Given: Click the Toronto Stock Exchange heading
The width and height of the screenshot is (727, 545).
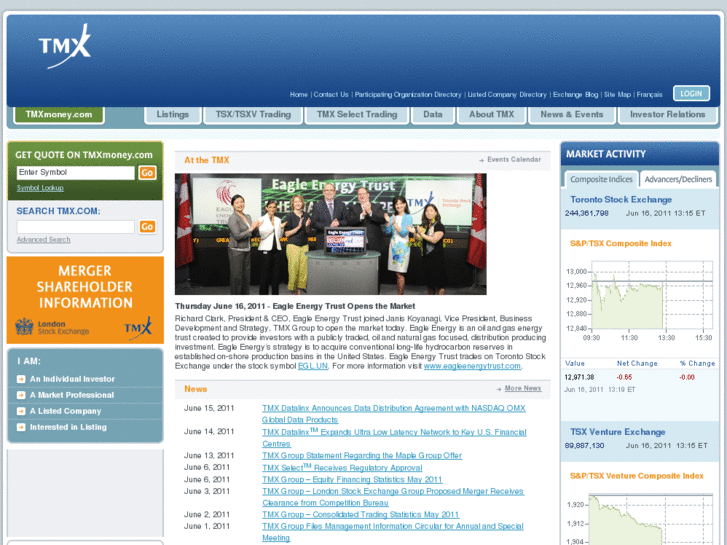Looking at the screenshot, I should (x=621, y=199).
